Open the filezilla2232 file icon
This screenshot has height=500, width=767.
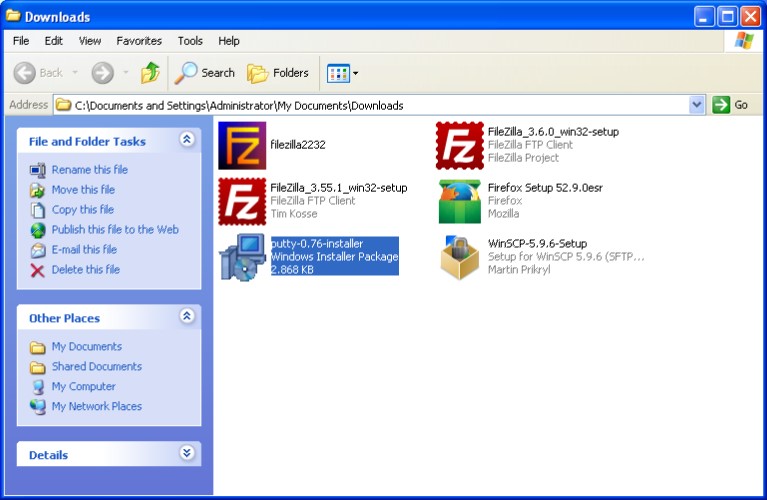pyautogui.click(x=242, y=145)
